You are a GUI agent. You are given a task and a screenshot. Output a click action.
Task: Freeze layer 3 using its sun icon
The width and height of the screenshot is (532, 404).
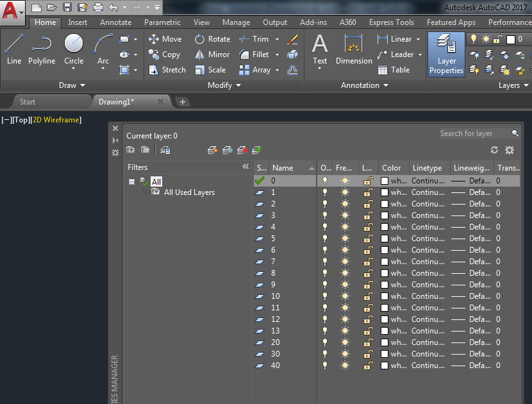(344, 215)
